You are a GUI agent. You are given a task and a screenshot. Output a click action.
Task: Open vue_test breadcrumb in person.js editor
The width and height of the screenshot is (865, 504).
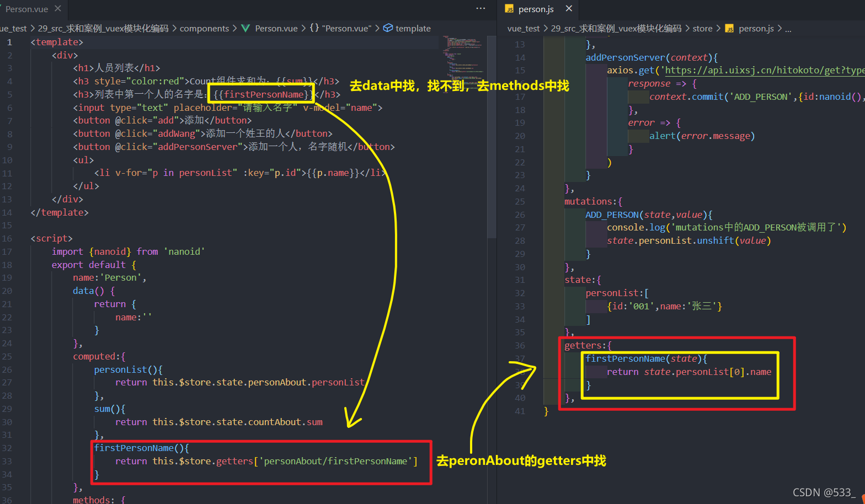[524, 28]
